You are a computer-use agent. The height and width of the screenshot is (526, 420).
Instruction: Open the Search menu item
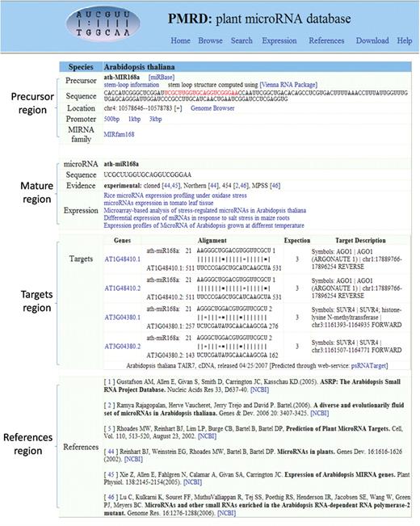(241, 40)
